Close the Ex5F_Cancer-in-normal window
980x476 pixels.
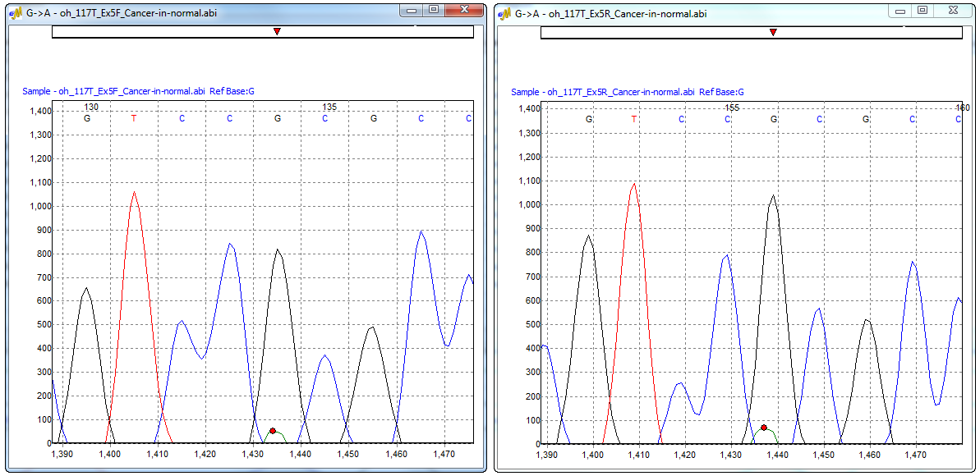[464, 10]
